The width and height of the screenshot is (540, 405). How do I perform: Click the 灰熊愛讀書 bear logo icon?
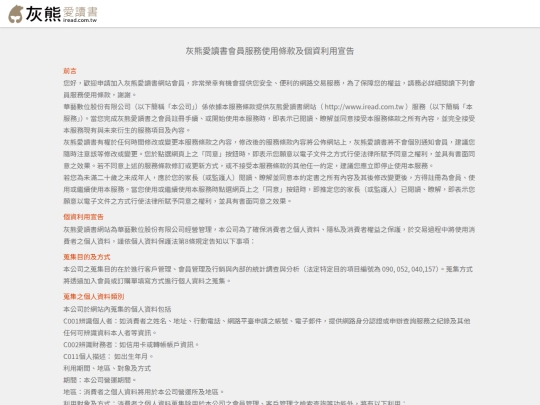click(x=16, y=14)
